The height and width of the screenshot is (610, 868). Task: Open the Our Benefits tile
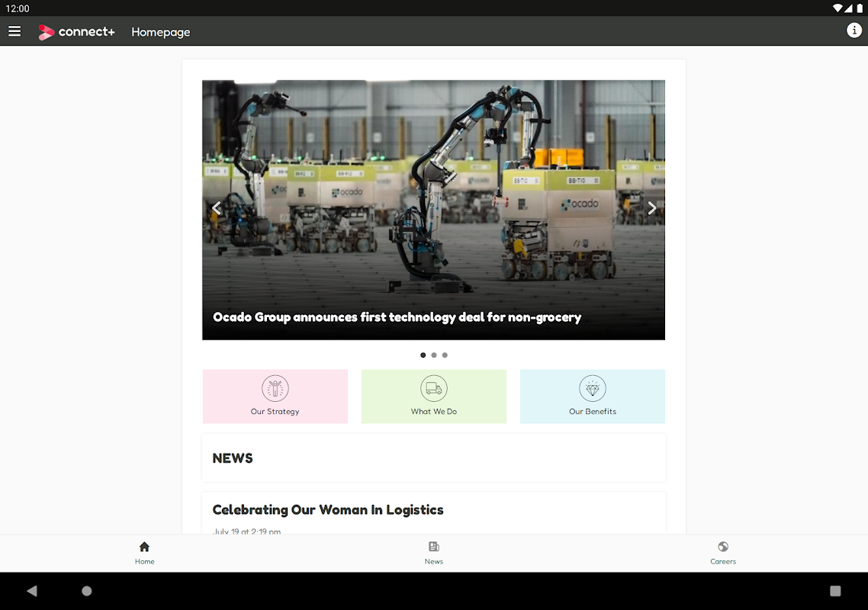pyautogui.click(x=593, y=396)
